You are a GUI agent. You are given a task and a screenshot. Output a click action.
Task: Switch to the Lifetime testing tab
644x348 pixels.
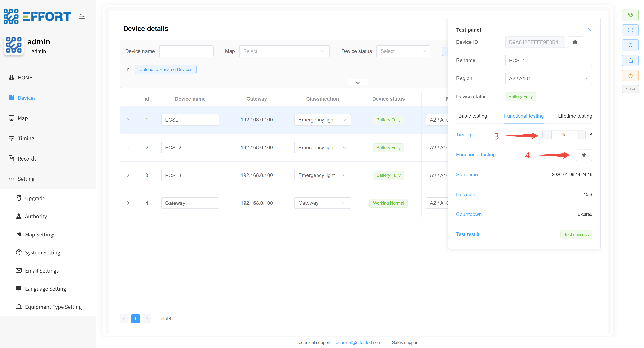pyautogui.click(x=575, y=116)
